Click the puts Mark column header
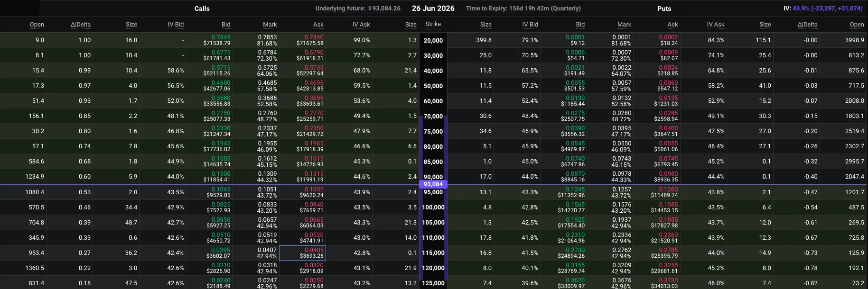 (624, 25)
